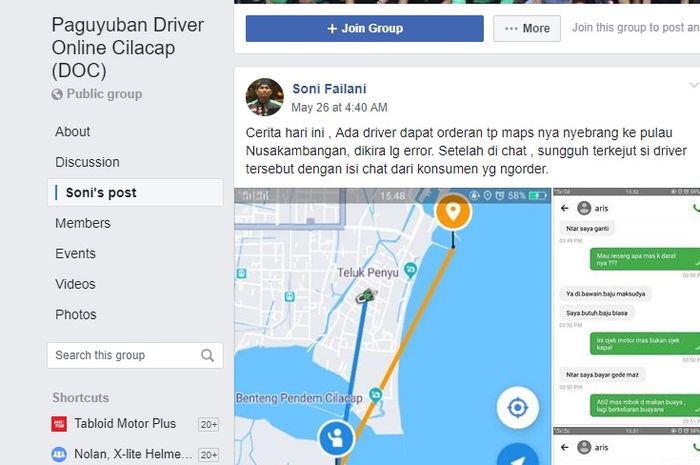700x465 pixels.
Task: Open the group Photos section
Action: click(x=75, y=315)
